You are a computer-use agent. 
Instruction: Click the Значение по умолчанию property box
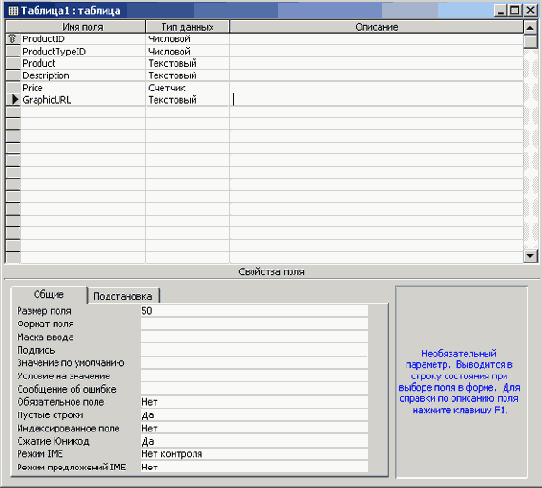coord(254,363)
